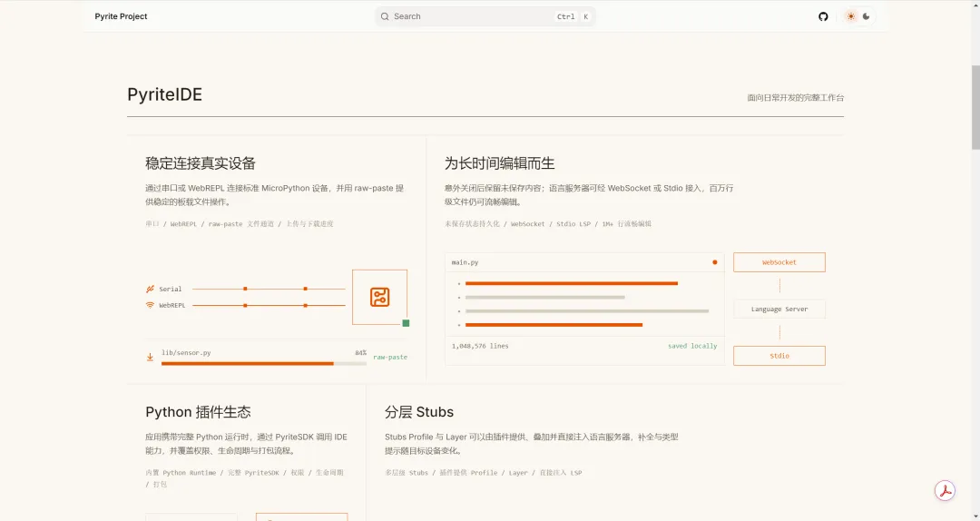
Task: Click the "分层 Stubs" heading
Action: [419, 412]
